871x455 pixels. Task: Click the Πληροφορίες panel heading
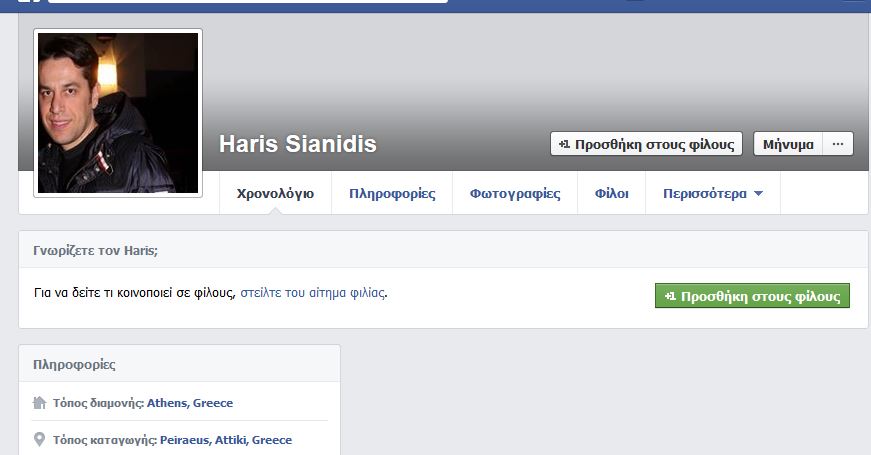pyautogui.click(x=73, y=364)
